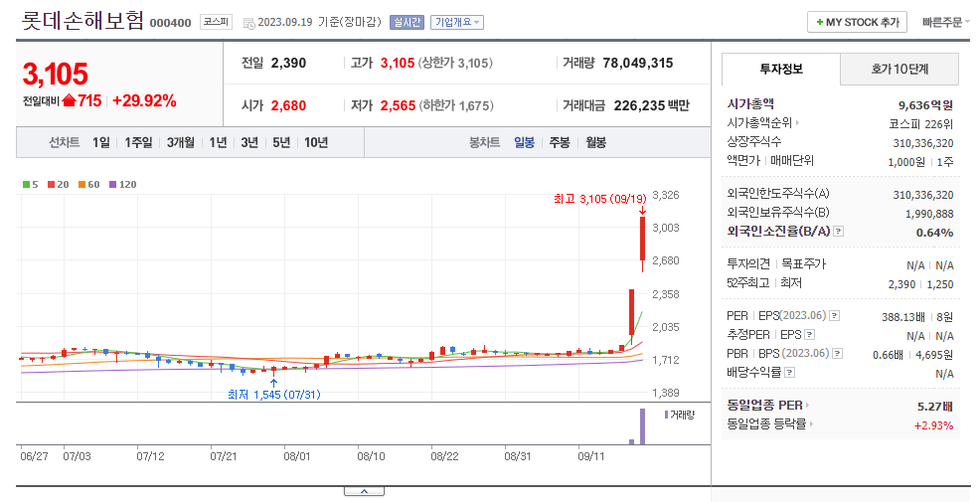Click the purple 거래량 legend marker
980x502 pixels.
(666, 415)
